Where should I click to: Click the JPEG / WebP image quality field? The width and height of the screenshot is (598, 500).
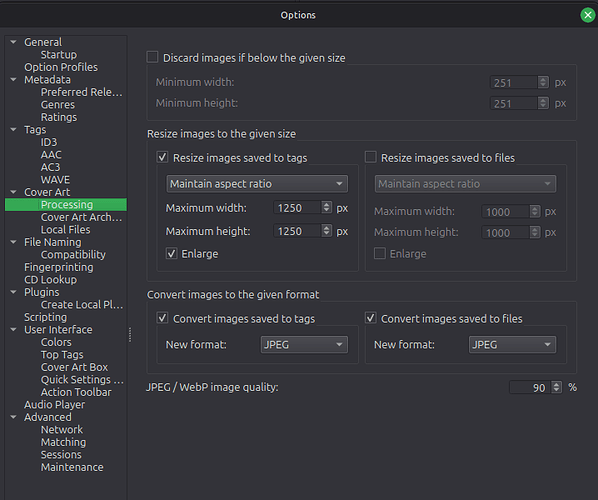(x=530, y=387)
